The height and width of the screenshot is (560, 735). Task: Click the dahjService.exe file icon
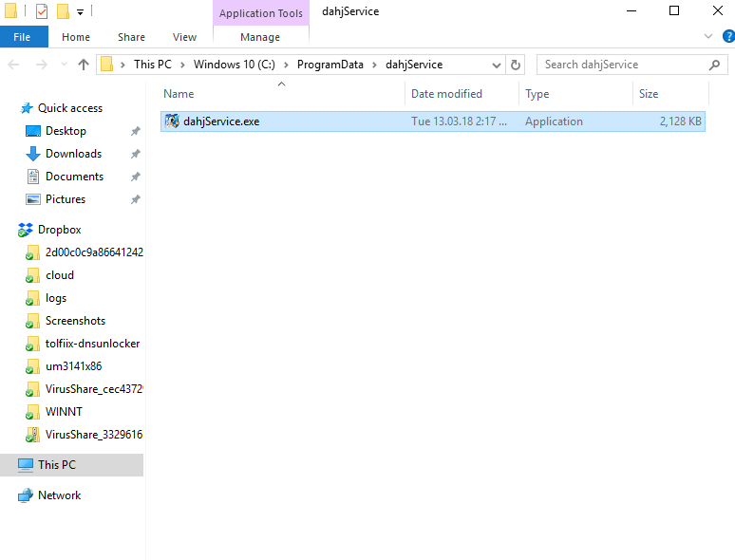172,121
